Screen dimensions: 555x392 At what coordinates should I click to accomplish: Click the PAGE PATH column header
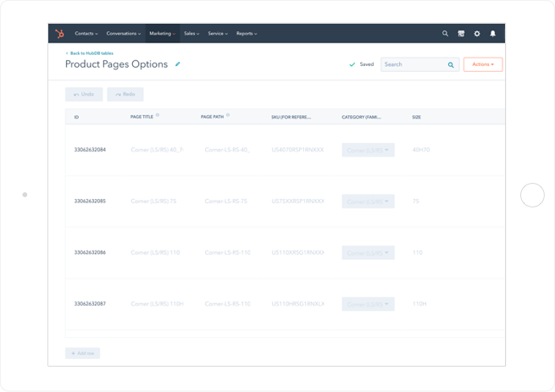212,117
